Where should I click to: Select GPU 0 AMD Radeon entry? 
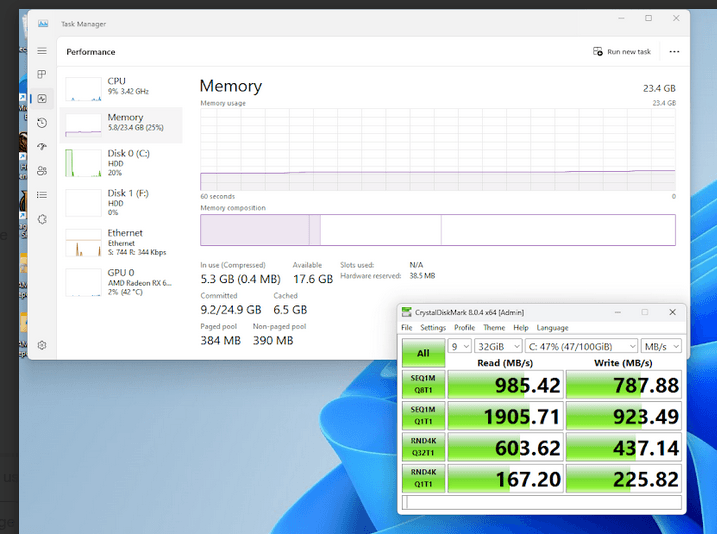tap(121, 282)
